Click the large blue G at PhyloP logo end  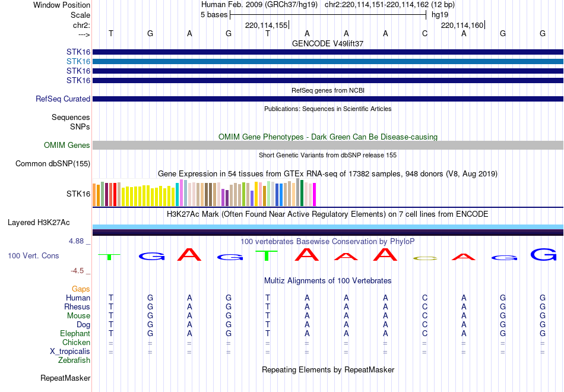[x=543, y=254]
